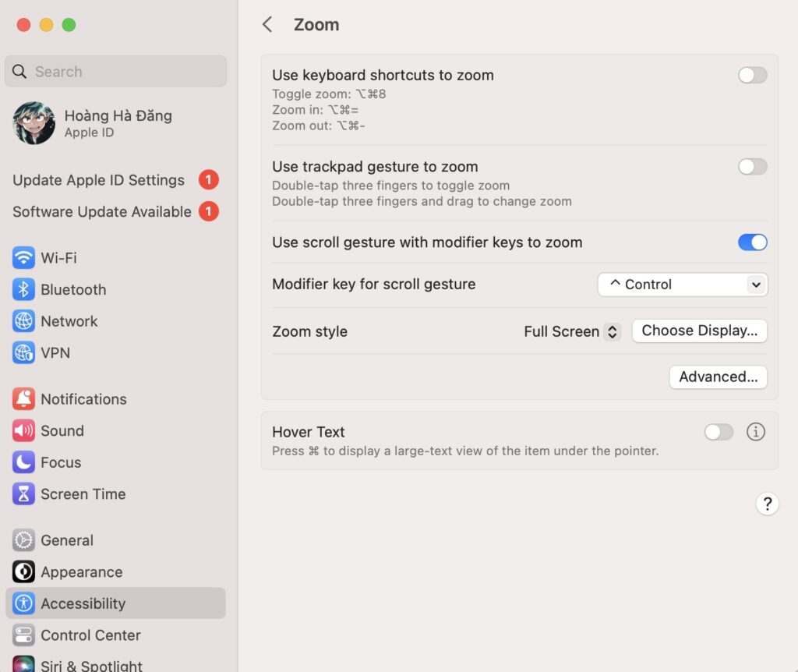Click the Update Apple ID Settings badge
The image size is (798, 672).
209,180
